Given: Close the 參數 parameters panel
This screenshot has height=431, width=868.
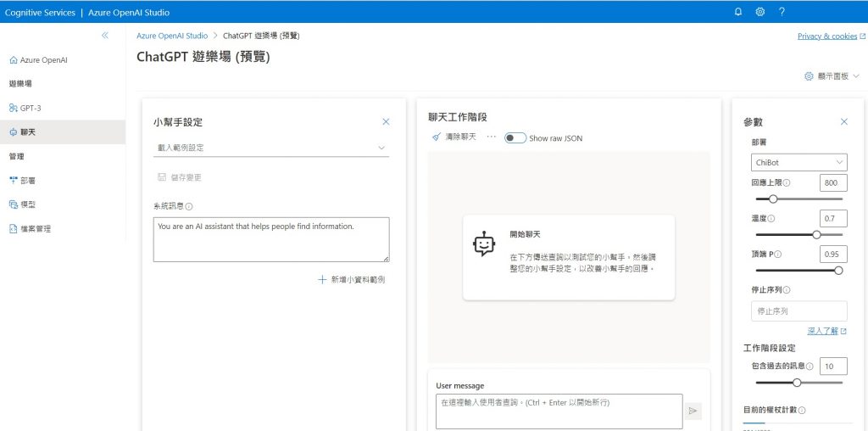Looking at the screenshot, I should point(843,122).
